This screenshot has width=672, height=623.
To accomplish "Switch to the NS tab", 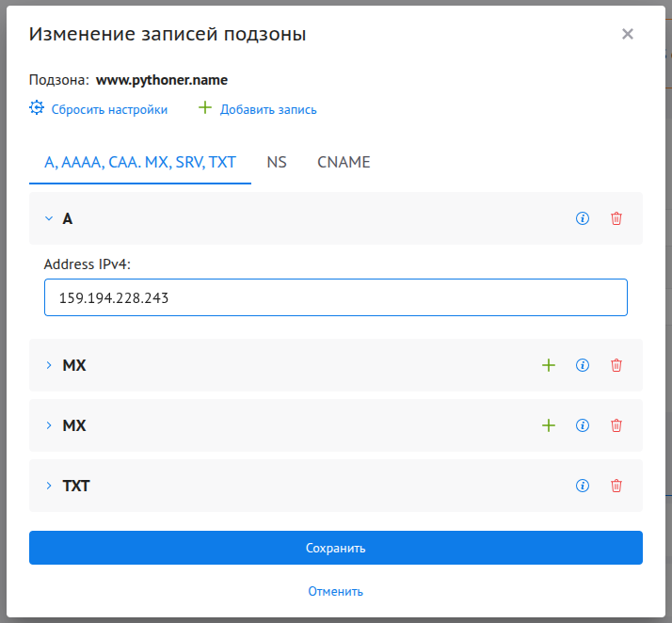I will click(x=277, y=163).
